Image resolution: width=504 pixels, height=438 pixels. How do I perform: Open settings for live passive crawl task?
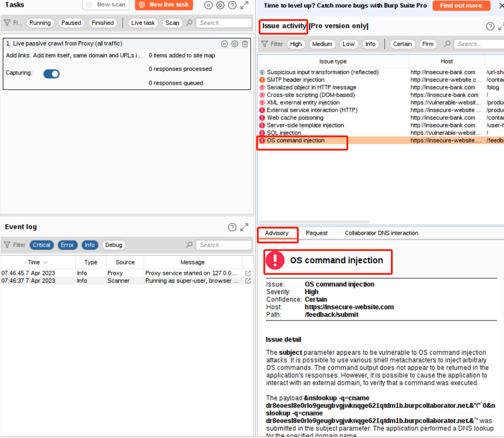(235, 44)
